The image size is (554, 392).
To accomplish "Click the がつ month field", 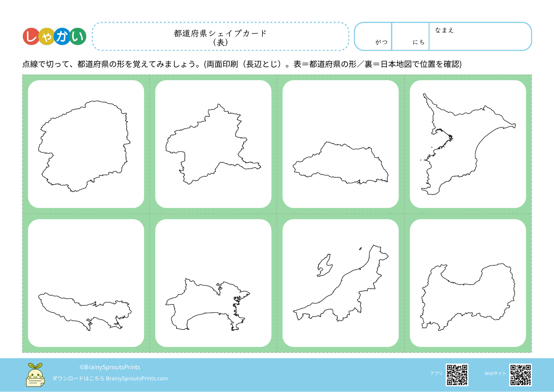I will (x=373, y=36).
